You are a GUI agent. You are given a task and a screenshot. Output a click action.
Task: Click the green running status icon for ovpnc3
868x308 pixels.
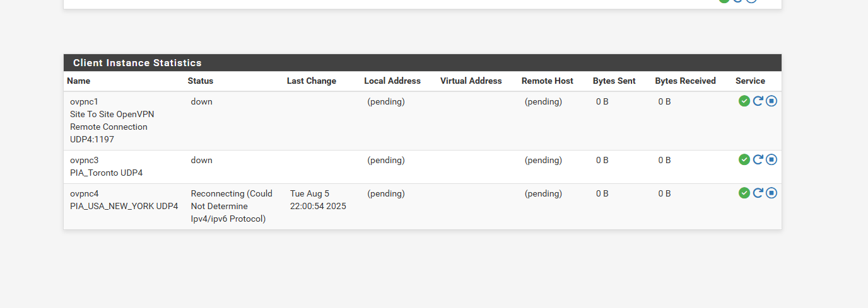(x=744, y=159)
